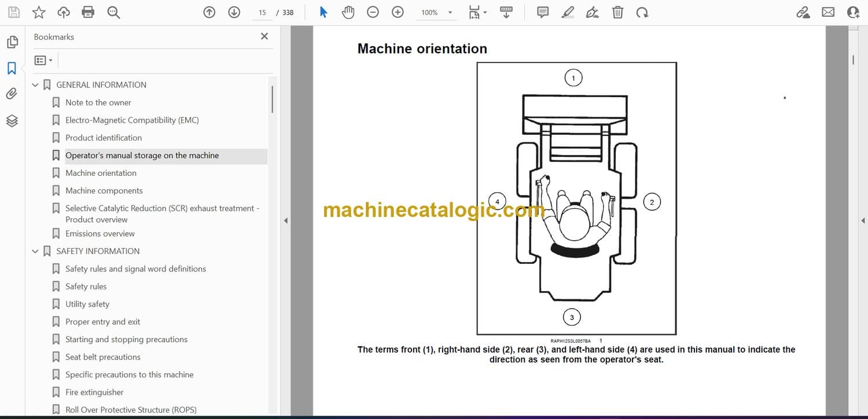
Task: Select the Hand pan tool
Action: click(348, 12)
